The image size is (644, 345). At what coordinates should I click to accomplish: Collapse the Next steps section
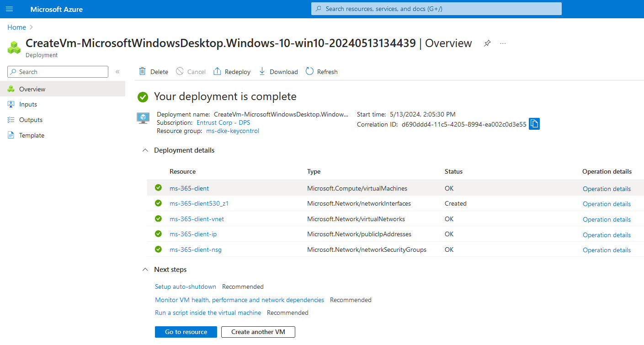(145, 270)
